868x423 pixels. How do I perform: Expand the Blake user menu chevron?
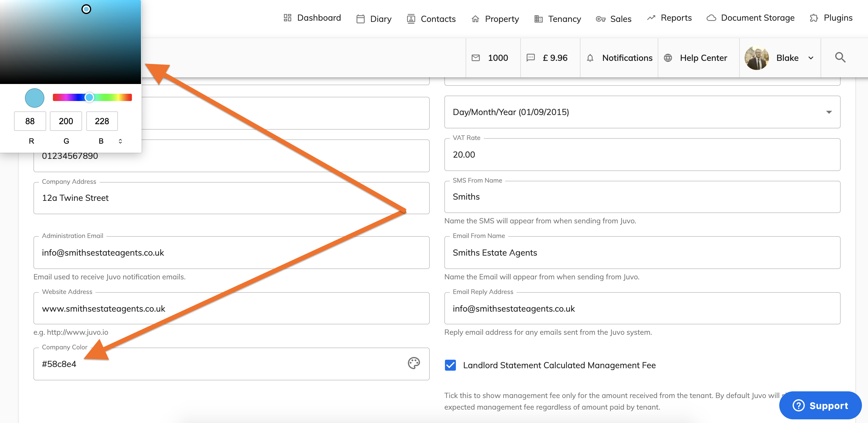tap(811, 58)
